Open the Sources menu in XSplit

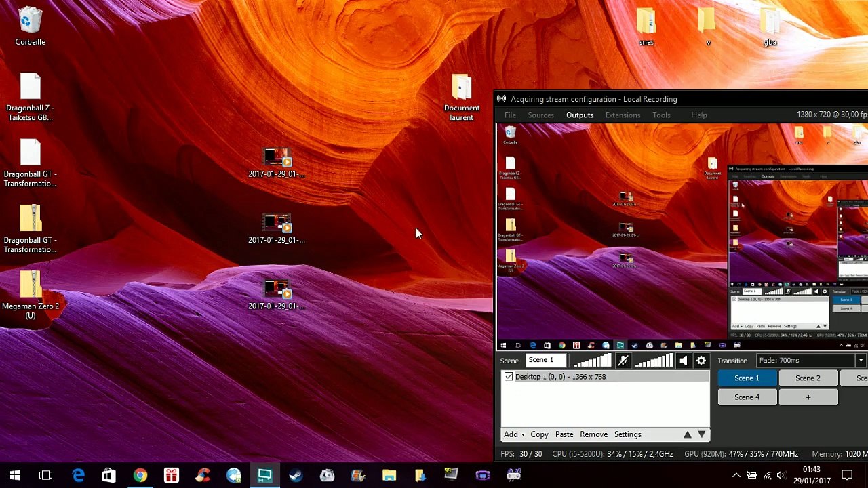(x=541, y=115)
